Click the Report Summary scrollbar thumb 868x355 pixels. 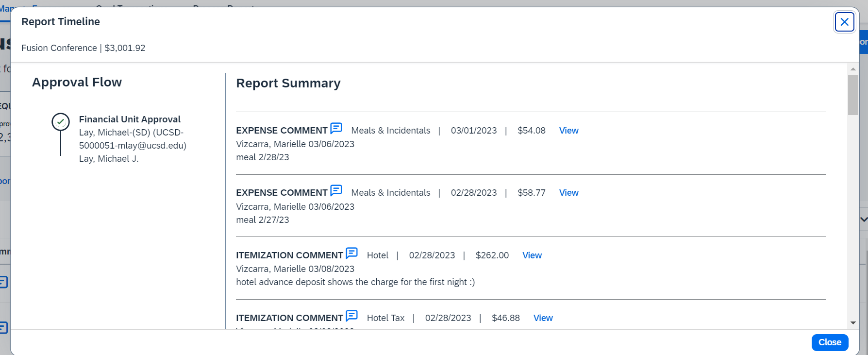(853, 95)
